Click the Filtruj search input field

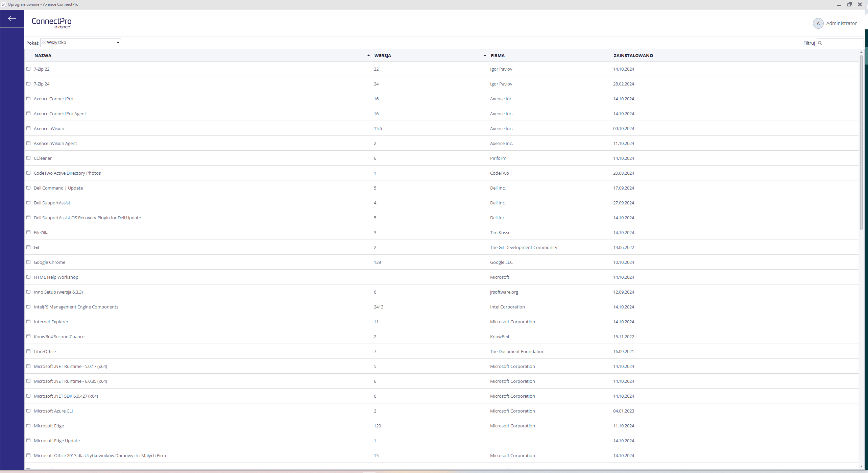point(840,43)
